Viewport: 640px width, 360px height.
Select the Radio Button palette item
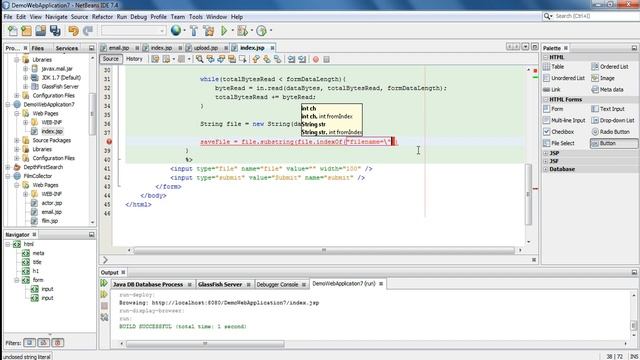611,132
